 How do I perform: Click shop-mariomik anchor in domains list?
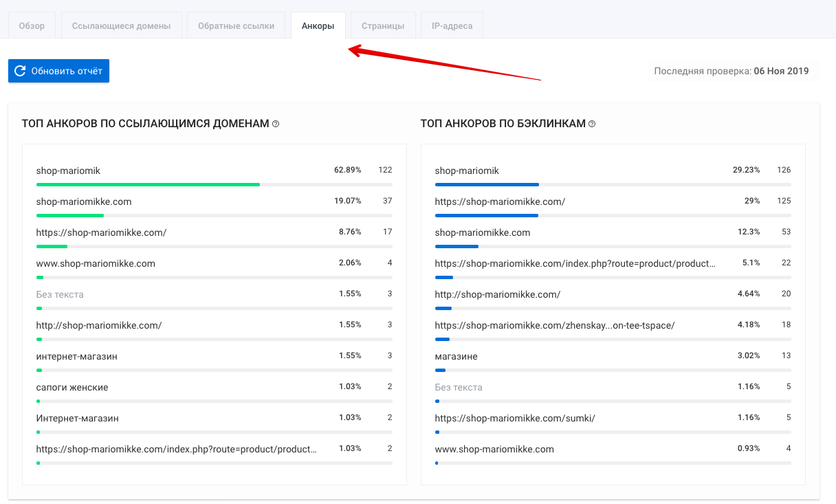click(x=68, y=171)
